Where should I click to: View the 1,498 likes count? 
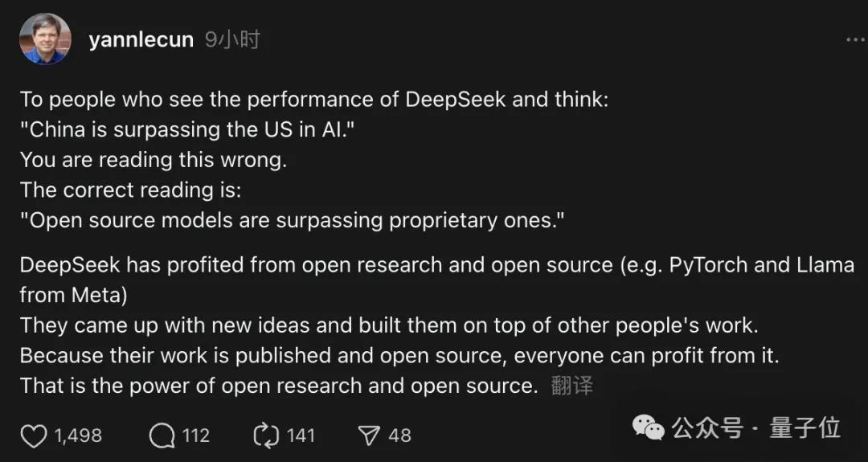tap(78, 435)
